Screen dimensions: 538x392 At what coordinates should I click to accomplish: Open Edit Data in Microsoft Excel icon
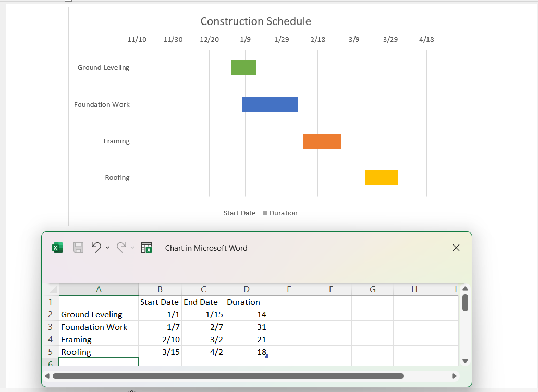[x=146, y=248]
